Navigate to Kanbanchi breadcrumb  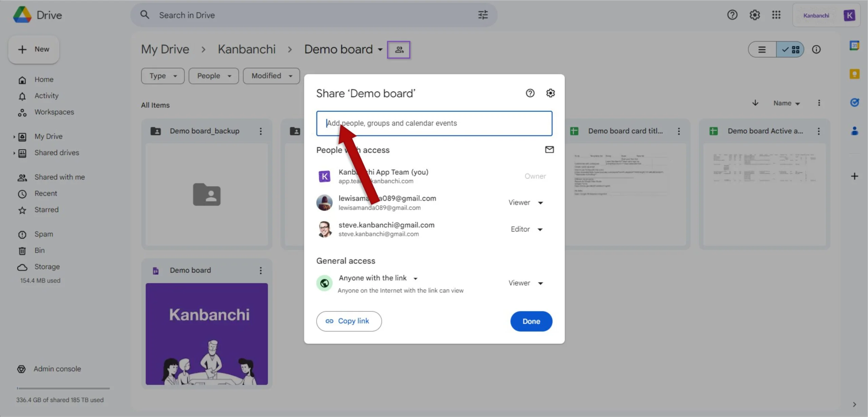tap(246, 49)
